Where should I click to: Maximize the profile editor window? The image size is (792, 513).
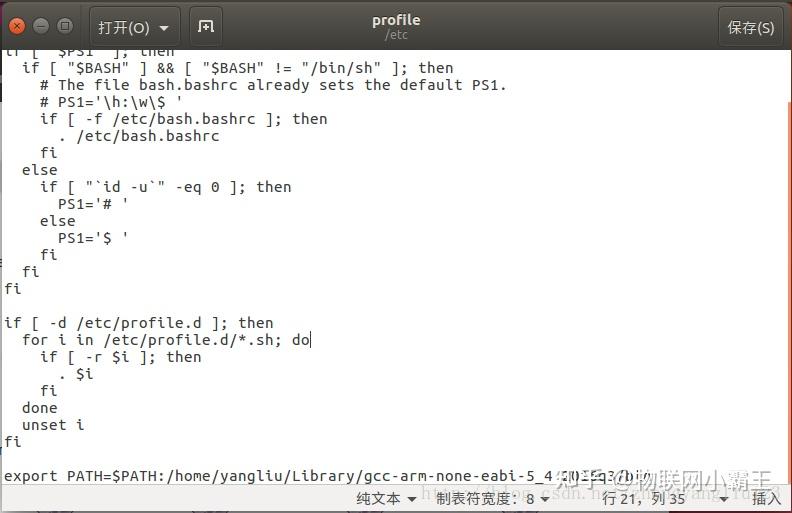pyautogui.click(x=65, y=26)
